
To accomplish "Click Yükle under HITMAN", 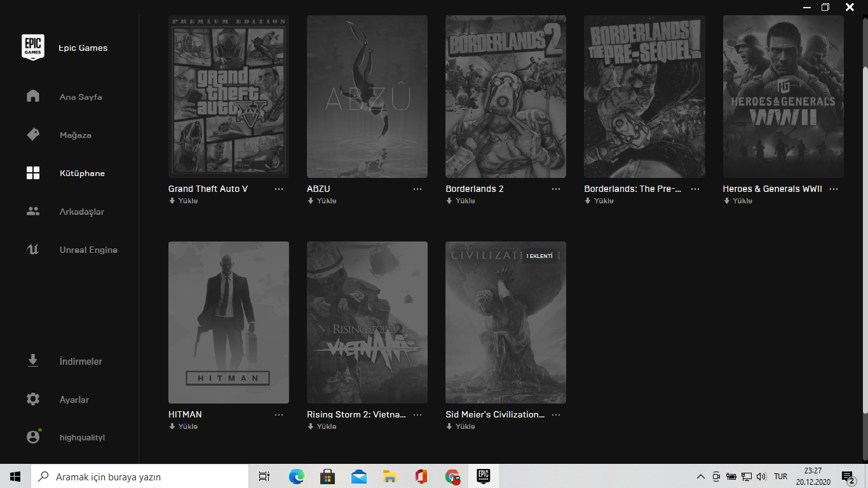I will tap(183, 426).
